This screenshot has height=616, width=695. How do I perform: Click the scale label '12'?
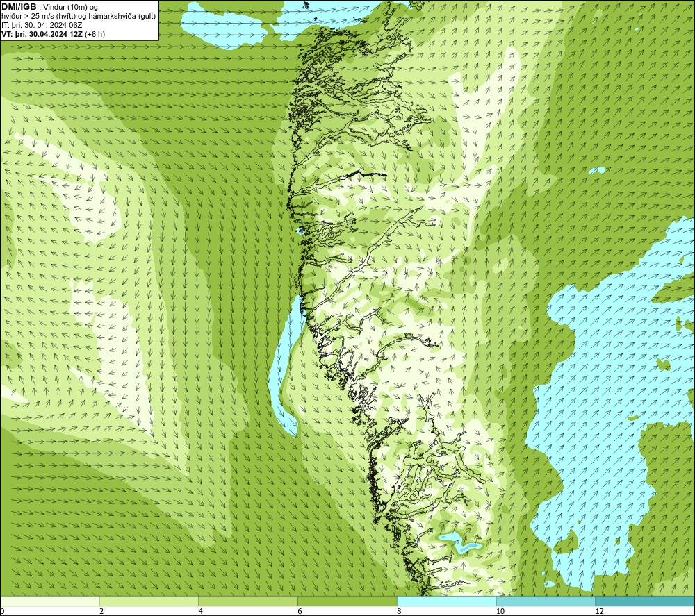599,611
